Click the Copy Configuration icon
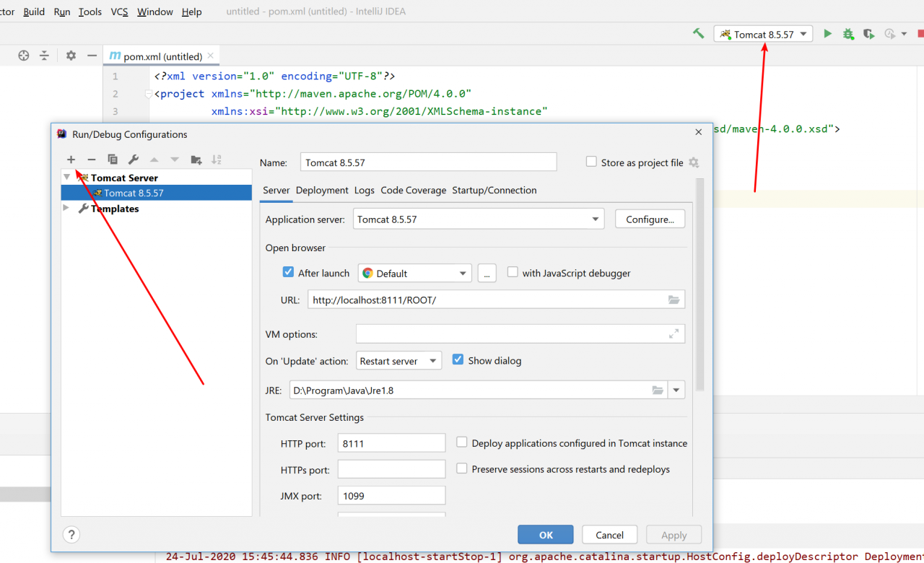This screenshot has width=924, height=563. pyautogui.click(x=113, y=160)
